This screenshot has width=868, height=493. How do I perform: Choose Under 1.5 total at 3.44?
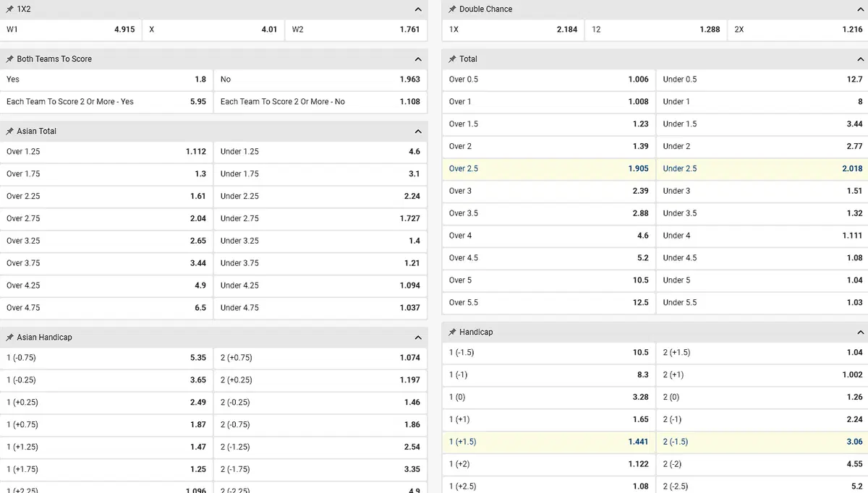762,124
